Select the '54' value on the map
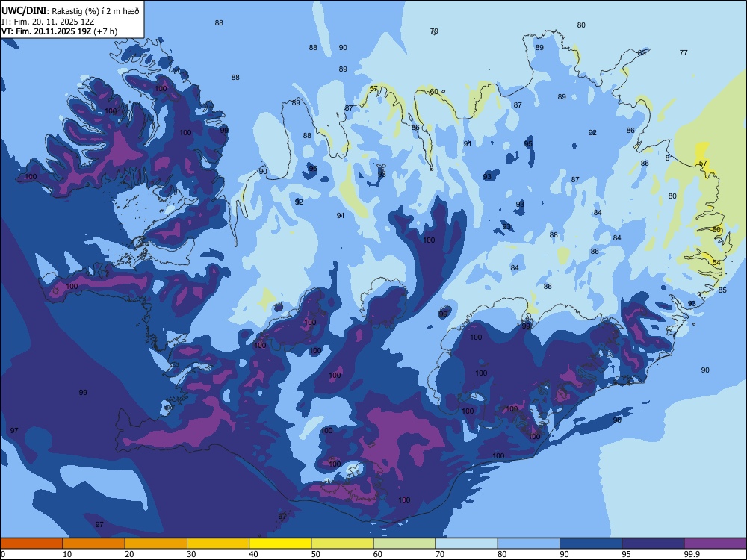 point(716,263)
